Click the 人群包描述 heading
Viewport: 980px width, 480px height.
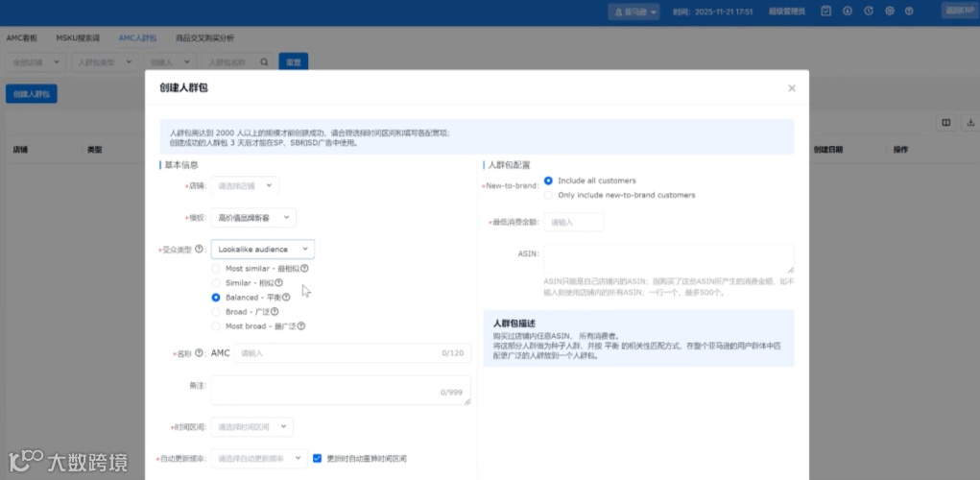514,324
